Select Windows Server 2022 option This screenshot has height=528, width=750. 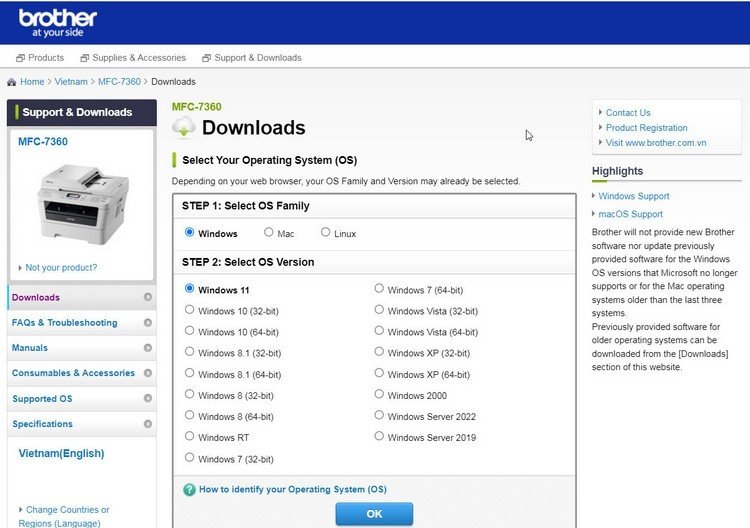pyautogui.click(x=379, y=414)
